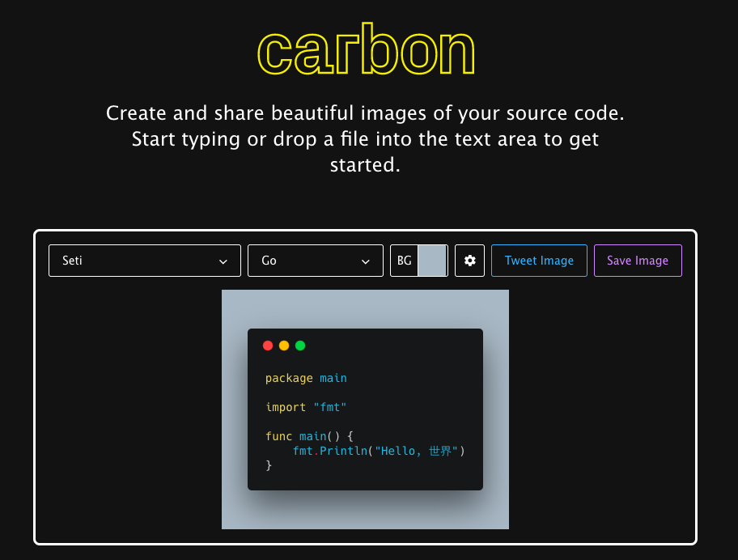This screenshot has width=738, height=560.
Task: Open the Go language dropdown
Action: pyautogui.click(x=316, y=261)
